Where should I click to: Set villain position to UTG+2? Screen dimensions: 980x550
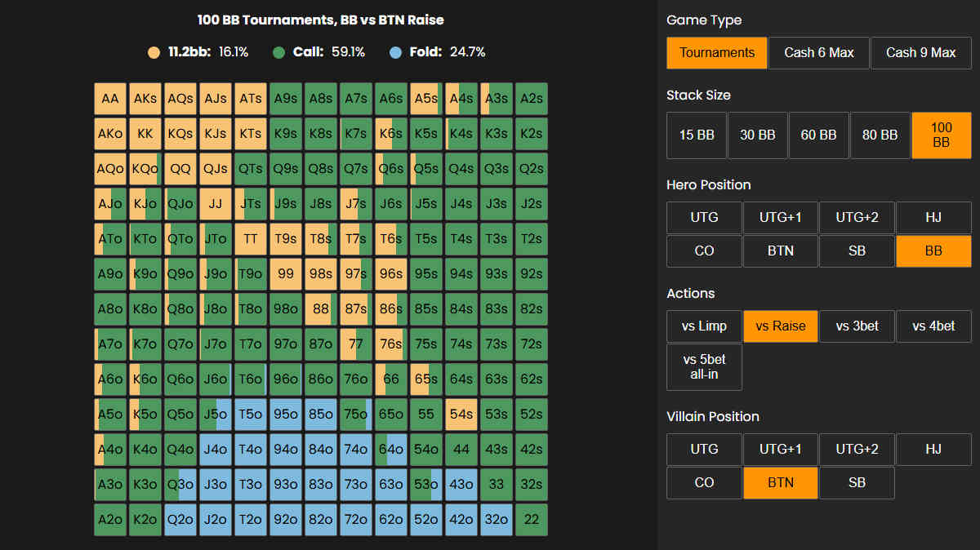tap(857, 449)
